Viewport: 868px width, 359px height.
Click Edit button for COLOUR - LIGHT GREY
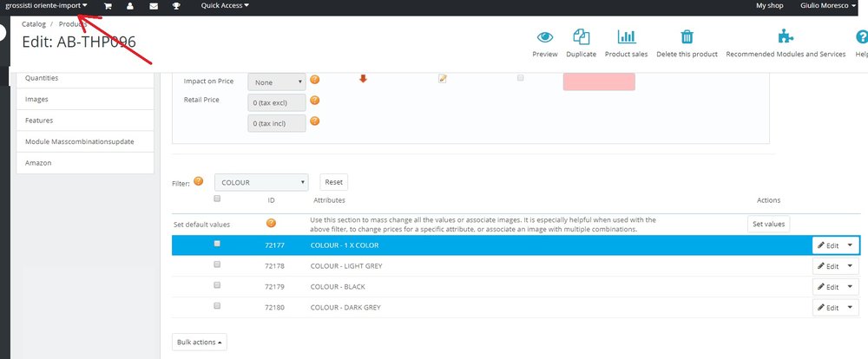coord(828,266)
